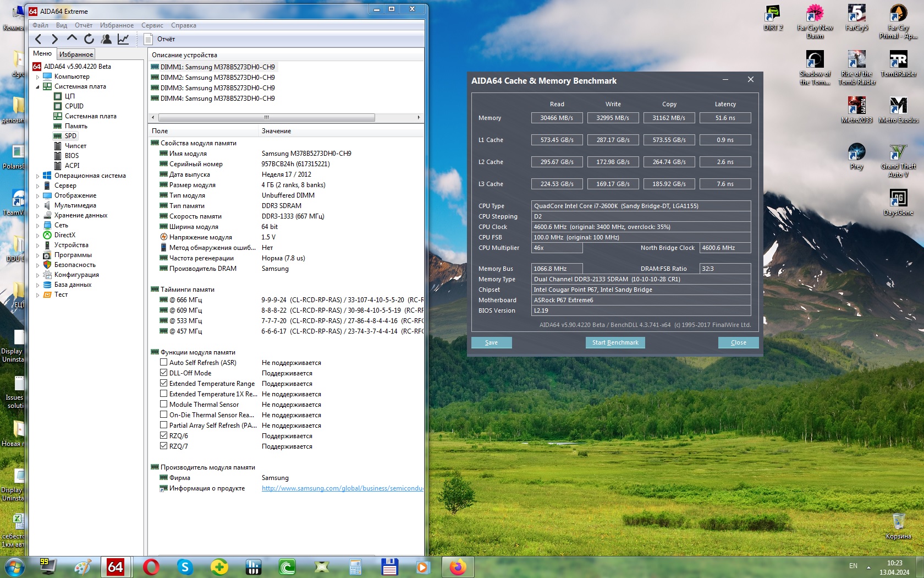Screen dimensions: 924x578
Task: Go up one level with Up arrow
Action: pyautogui.click(x=71, y=39)
